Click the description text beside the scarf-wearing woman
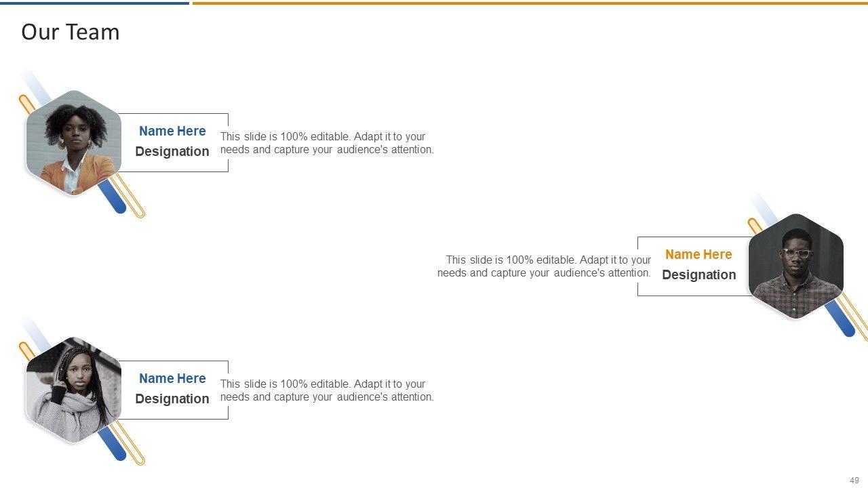This screenshot has height=488, width=868. (x=327, y=390)
